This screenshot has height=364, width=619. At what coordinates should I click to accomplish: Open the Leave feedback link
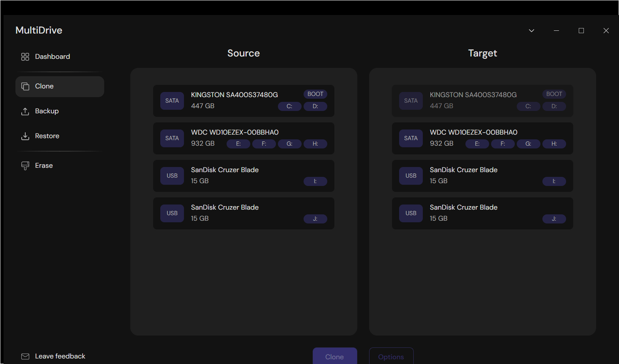(x=60, y=356)
